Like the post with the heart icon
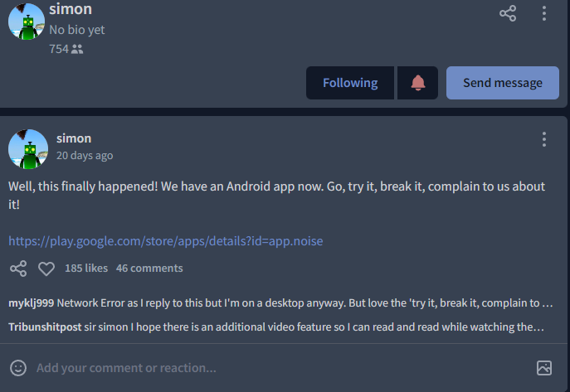This screenshot has height=392, width=570. point(46,269)
